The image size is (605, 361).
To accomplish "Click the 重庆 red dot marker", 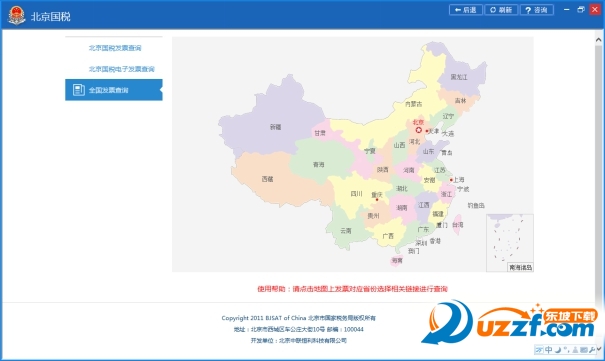I will point(377,199).
